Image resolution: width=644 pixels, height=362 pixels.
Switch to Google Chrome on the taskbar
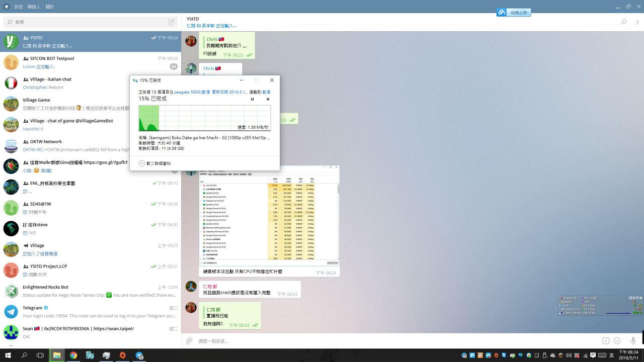coord(73,355)
